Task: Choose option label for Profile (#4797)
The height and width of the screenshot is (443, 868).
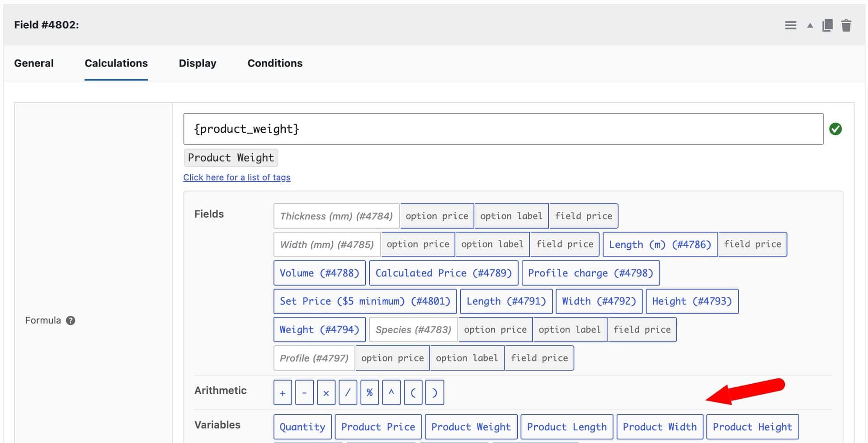Action: 467,358
